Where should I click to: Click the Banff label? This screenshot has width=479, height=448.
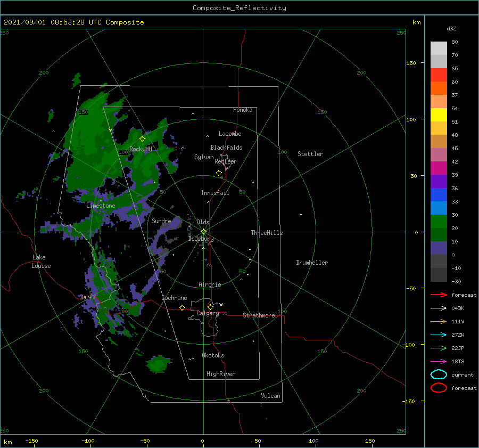click(x=88, y=297)
